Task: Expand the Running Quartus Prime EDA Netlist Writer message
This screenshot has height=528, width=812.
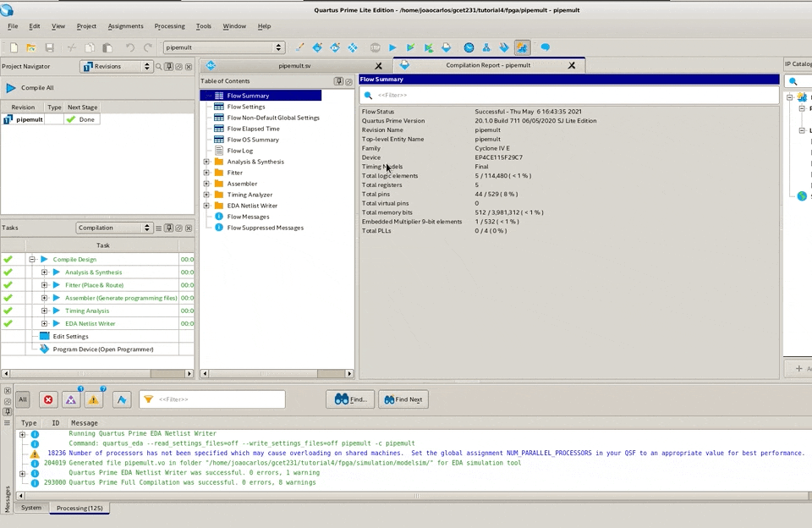Action: [x=22, y=434]
